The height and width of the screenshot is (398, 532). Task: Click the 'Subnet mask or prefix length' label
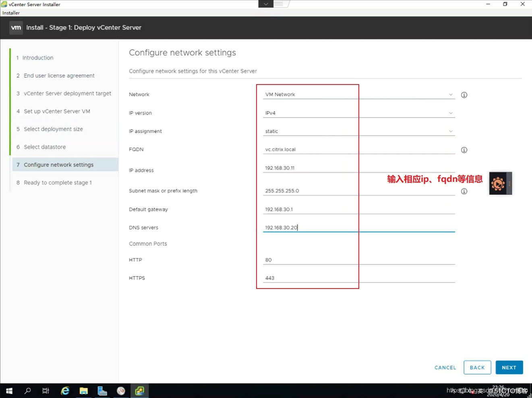(163, 191)
